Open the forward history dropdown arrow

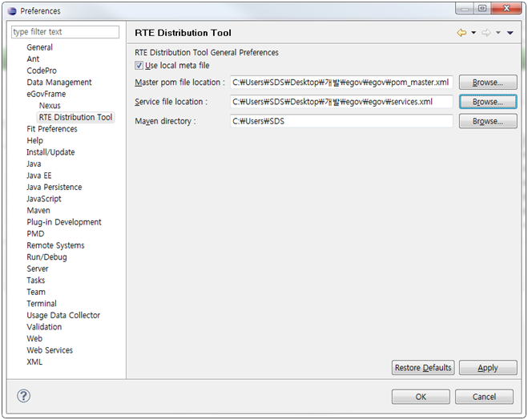(498, 33)
